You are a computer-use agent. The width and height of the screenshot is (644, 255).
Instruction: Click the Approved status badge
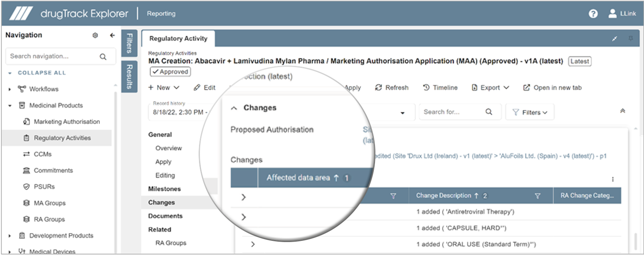[x=170, y=72]
